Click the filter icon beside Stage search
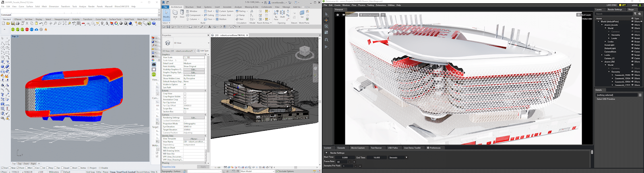 pyautogui.click(x=635, y=14)
